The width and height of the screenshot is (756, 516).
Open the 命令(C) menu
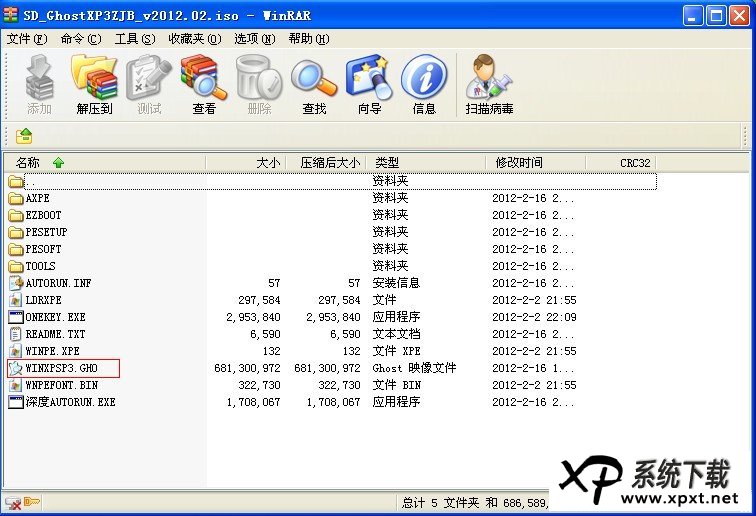pyautogui.click(x=81, y=39)
